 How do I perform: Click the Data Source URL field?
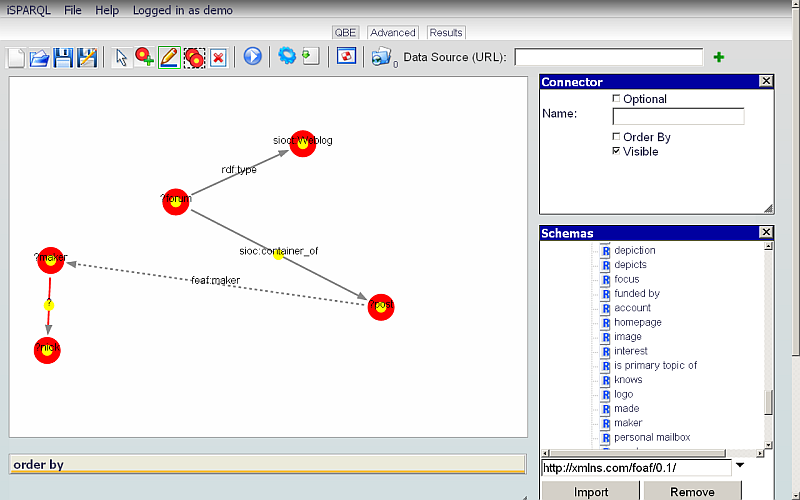(x=609, y=57)
